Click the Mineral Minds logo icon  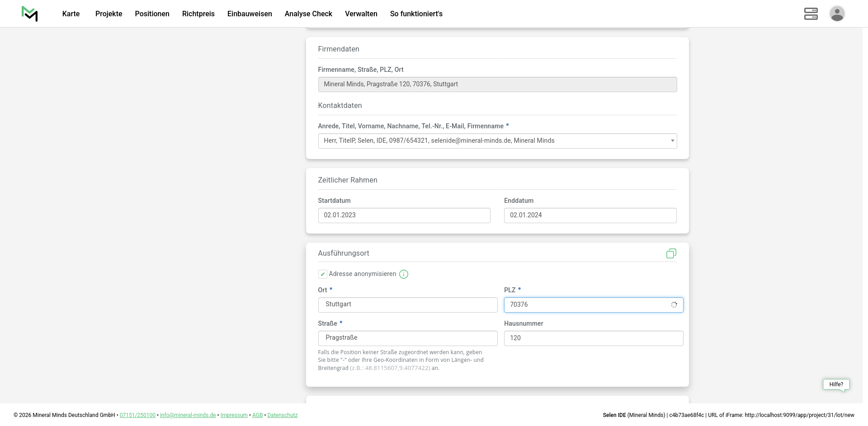coord(30,14)
